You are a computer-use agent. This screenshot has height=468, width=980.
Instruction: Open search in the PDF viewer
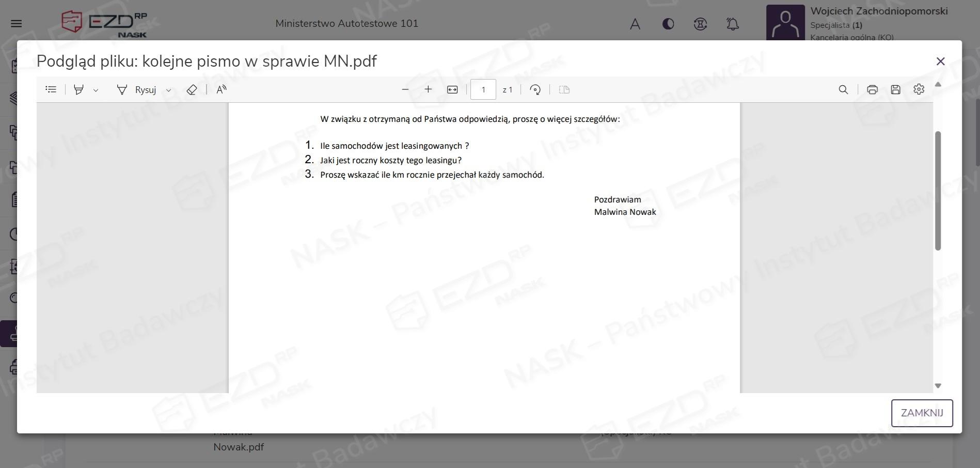tap(843, 89)
